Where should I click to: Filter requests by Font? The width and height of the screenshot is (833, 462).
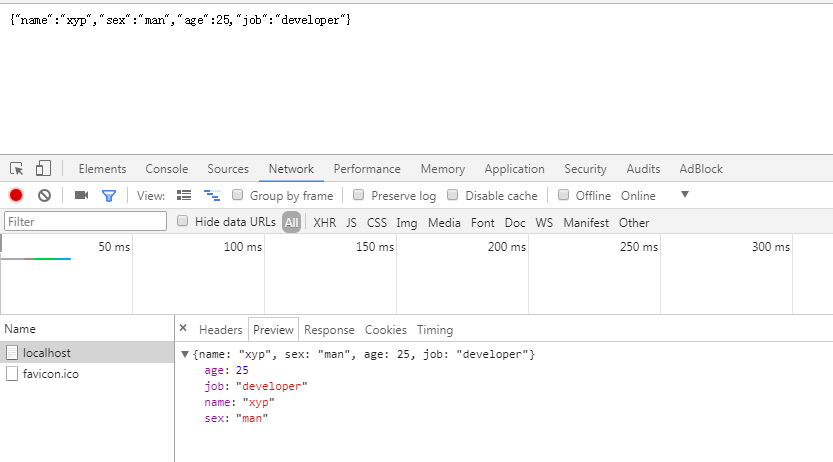482,223
